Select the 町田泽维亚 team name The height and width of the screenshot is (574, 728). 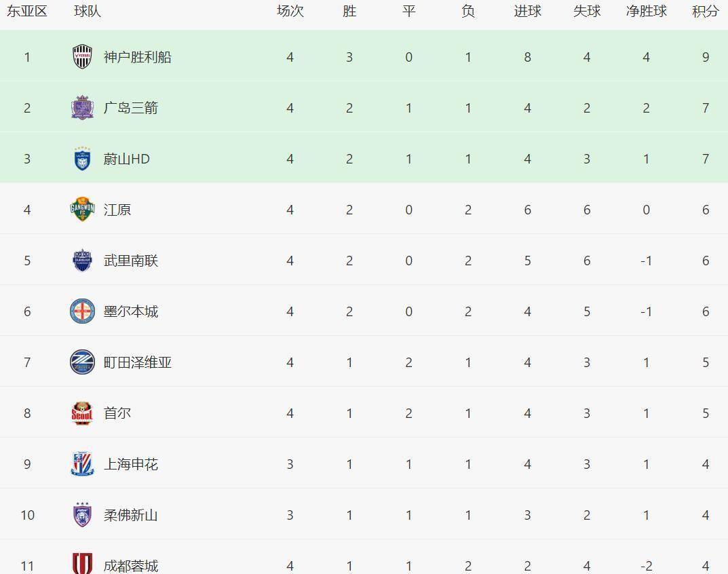click(137, 362)
